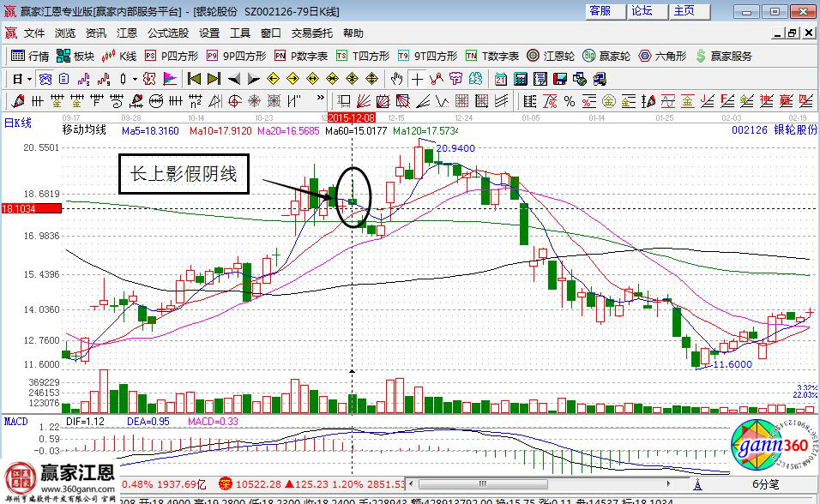
Task: Click the 论坛 forum button
Action: pos(642,11)
